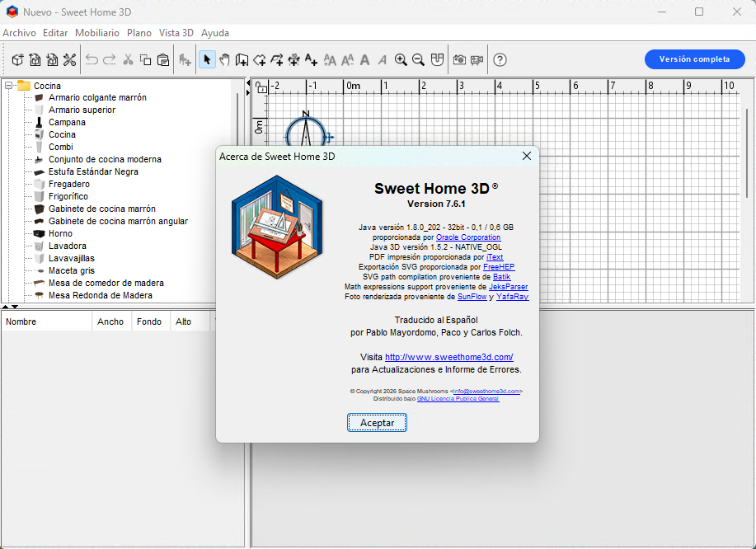Open the YafaRay link
The image size is (756, 549).
click(513, 297)
